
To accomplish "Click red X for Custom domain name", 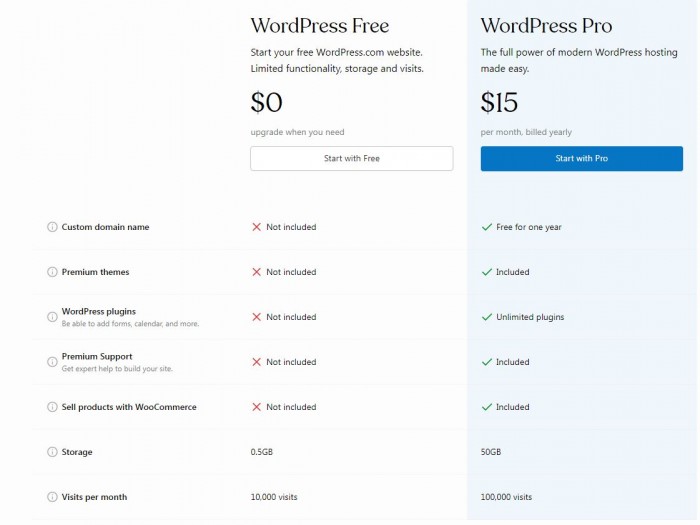I will coord(256,227).
